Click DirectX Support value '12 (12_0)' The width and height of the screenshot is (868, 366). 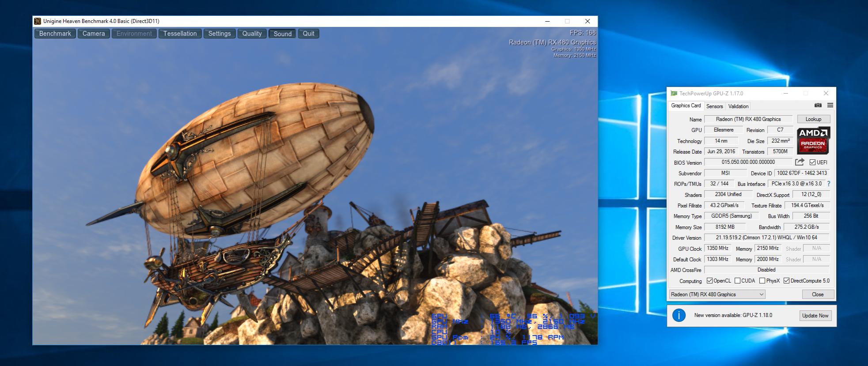[811, 194]
